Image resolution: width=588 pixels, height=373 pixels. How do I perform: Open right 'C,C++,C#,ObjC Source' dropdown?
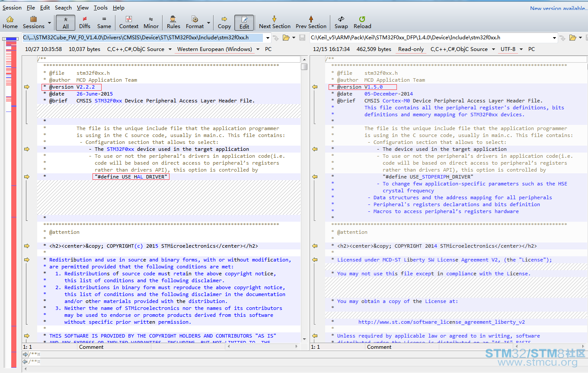pyautogui.click(x=493, y=49)
